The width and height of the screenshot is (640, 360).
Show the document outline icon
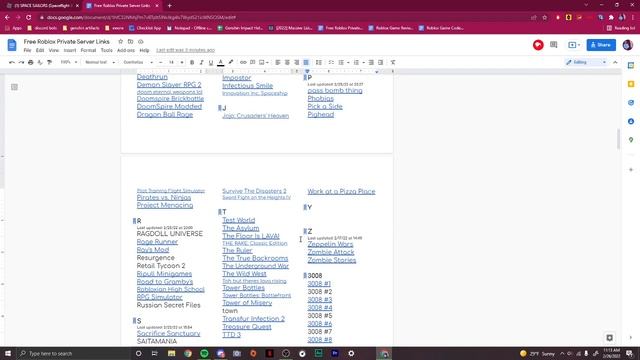(14, 87)
